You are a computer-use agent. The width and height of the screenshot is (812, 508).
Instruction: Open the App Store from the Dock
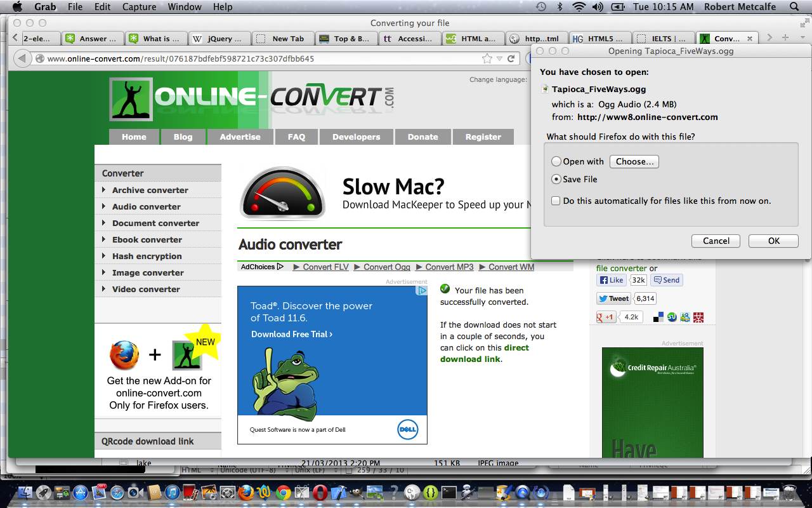(x=80, y=493)
